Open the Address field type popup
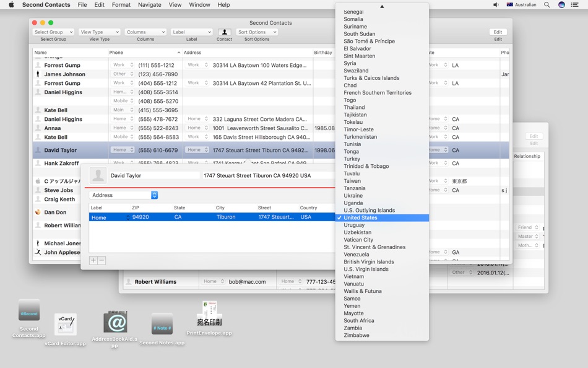The image size is (588, 368). (123, 195)
